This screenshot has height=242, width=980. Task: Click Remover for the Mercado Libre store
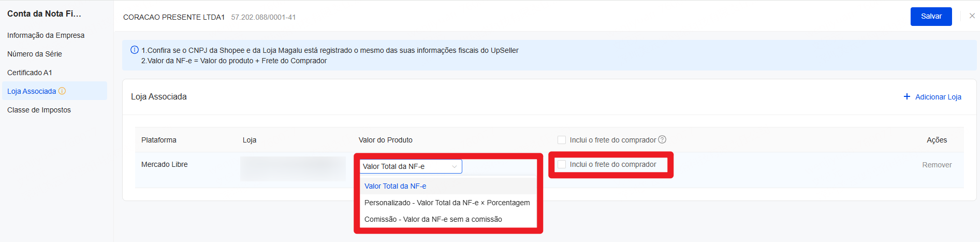pos(937,165)
